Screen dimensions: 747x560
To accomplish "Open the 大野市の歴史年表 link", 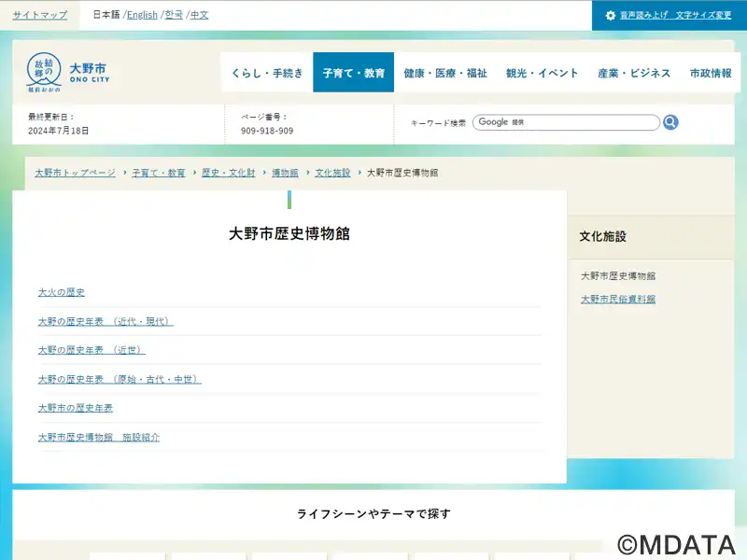I will (76, 408).
